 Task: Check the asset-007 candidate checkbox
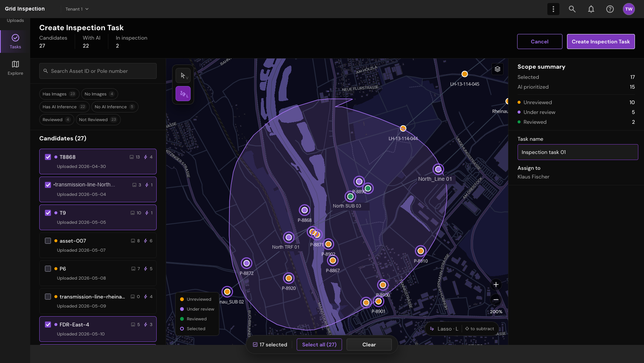(x=48, y=241)
